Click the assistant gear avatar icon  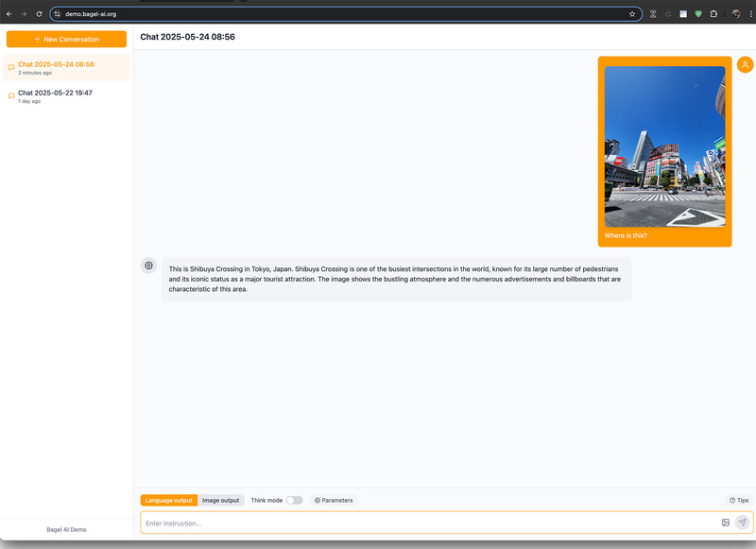click(148, 266)
